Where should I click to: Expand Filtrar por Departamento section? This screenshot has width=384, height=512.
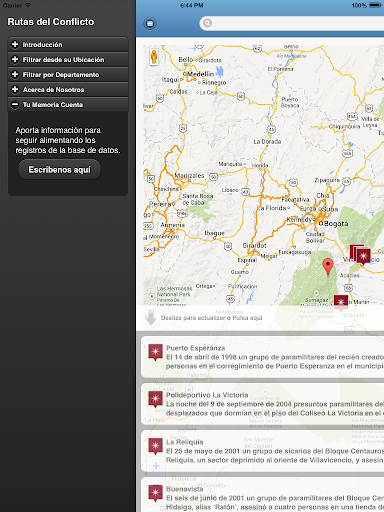[x=68, y=74]
